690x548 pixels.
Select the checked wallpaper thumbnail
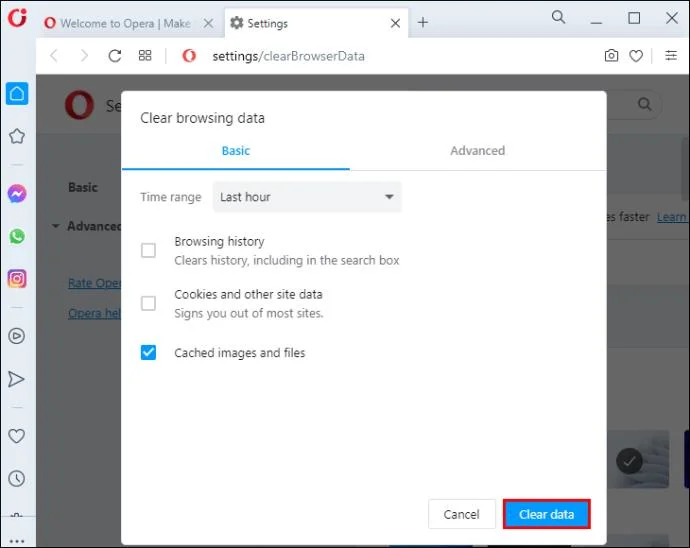click(x=638, y=460)
